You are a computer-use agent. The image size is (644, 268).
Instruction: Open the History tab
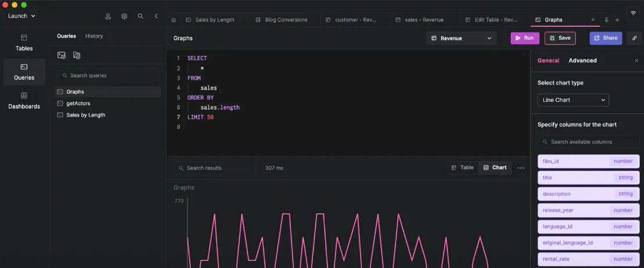pos(94,36)
